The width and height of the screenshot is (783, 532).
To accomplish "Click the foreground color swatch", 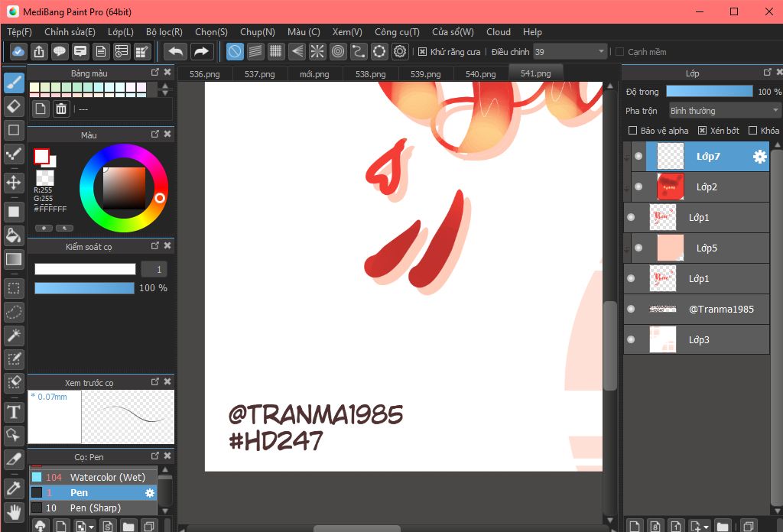I will (41, 156).
